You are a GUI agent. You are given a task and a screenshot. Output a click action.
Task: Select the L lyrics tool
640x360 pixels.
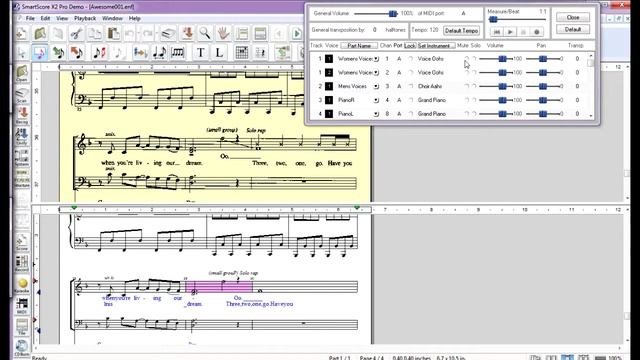219,52
